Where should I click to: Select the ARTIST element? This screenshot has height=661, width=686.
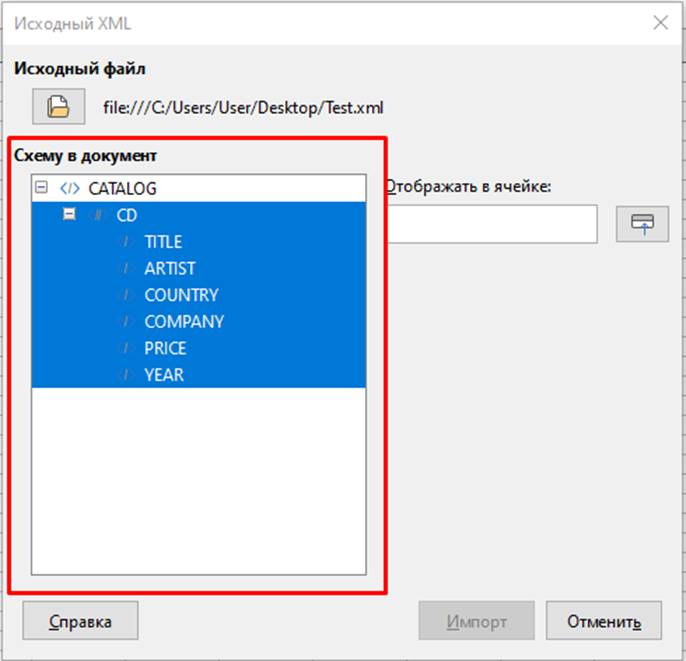(x=199, y=269)
